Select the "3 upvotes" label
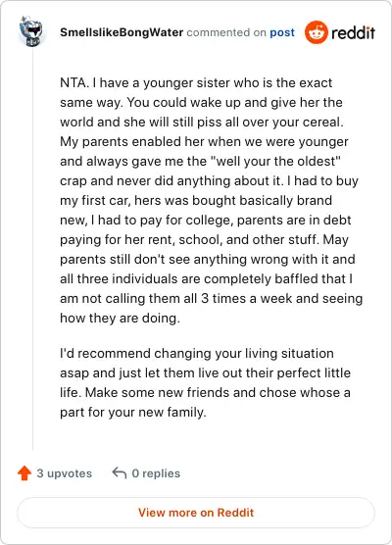392x545 pixels. click(x=65, y=473)
